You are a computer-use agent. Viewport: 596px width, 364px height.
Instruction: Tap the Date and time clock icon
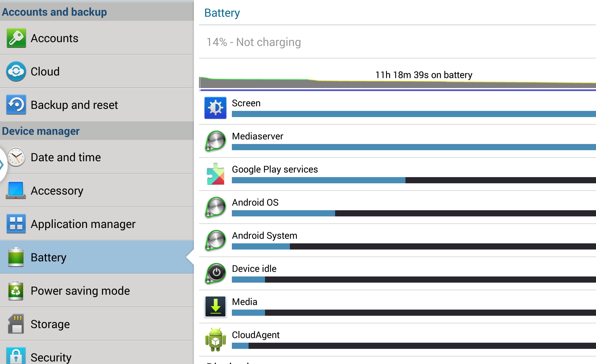pyautogui.click(x=16, y=157)
